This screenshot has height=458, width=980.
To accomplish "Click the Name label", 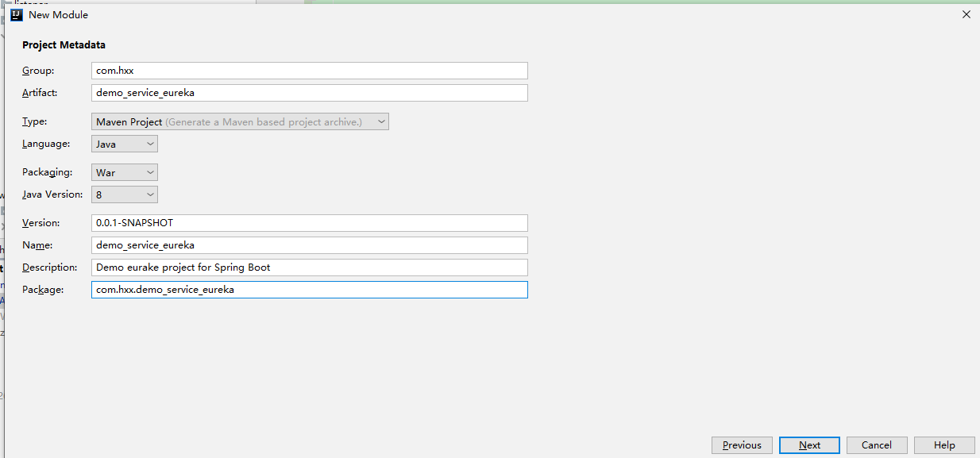I will [x=38, y=245].
